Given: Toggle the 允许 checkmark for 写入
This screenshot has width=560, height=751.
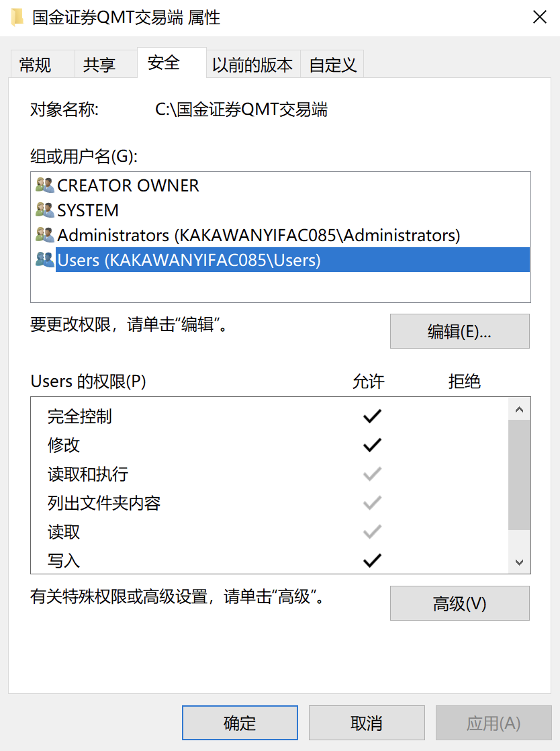Looking at the screenshot, I should (371, 560).
